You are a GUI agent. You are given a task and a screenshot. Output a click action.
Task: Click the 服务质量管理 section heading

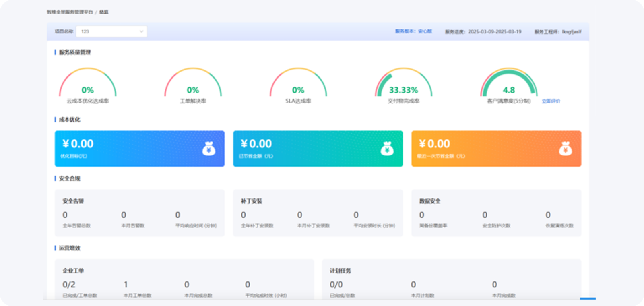coord(75,52)
